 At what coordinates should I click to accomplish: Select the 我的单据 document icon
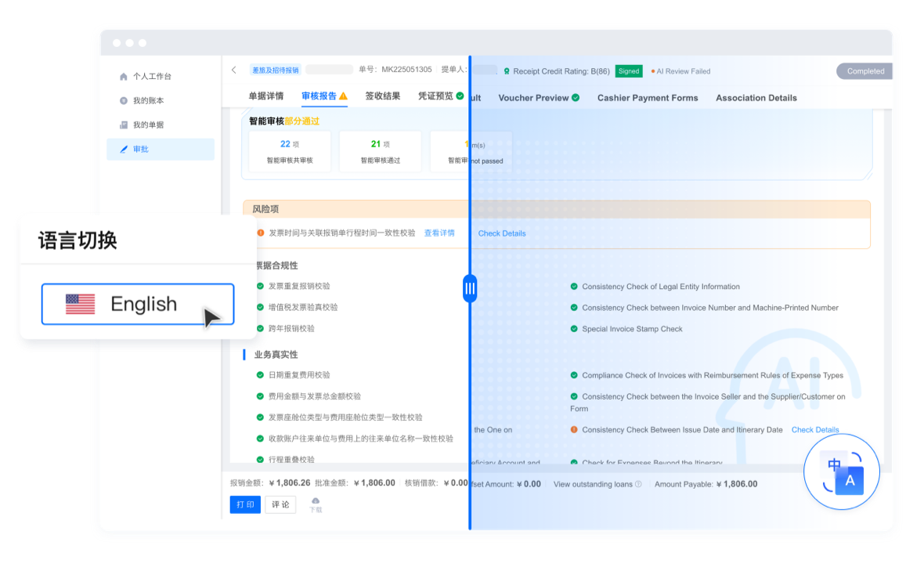pos(124,125)
